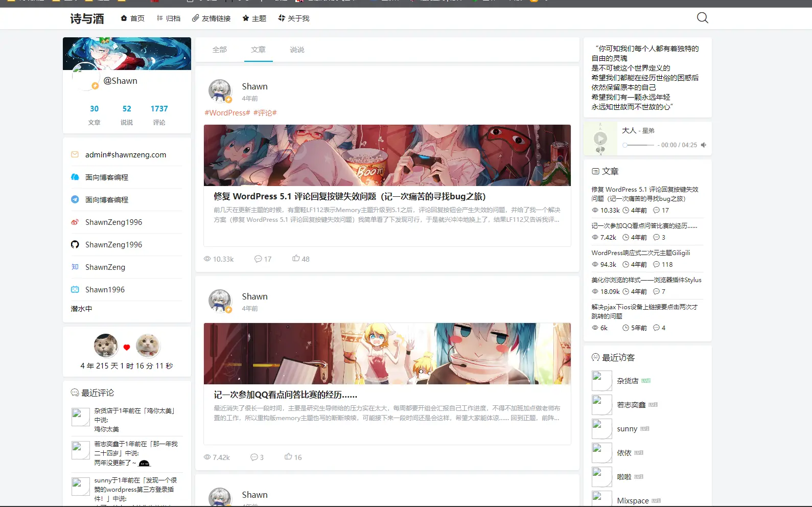Switch to the 说说 tab

tap(297, 50)
